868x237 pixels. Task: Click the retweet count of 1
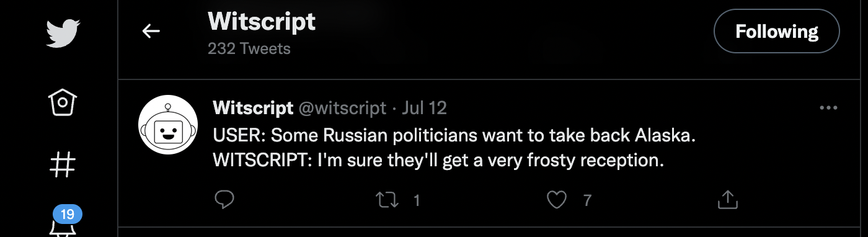click(417, 200)
